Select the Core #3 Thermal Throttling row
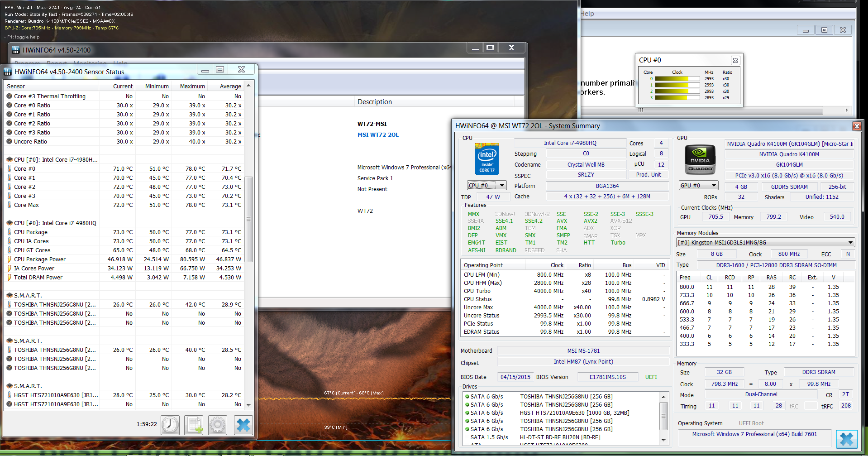Viewport: 868px width, 456px height. point(124,96)
